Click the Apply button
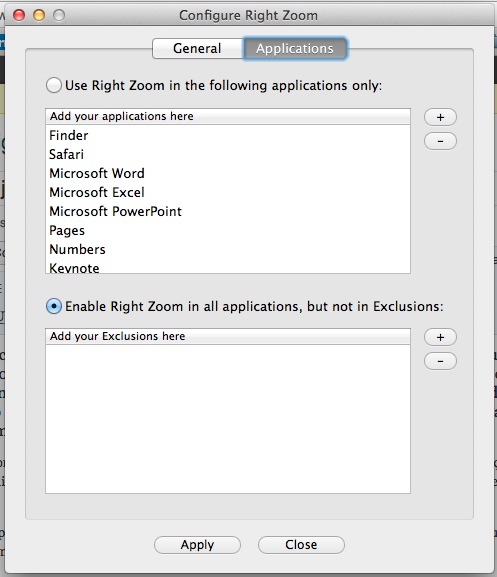The height and width of the screenshot is (577, 497). (198, 545)
